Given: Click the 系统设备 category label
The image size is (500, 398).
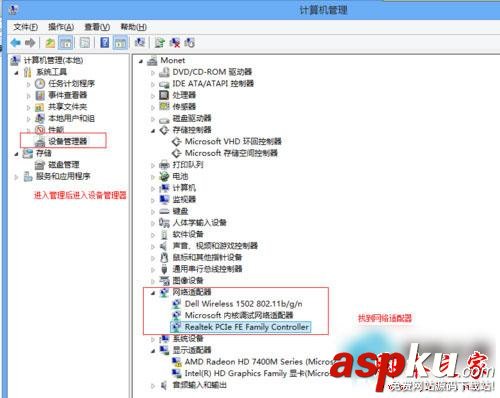Looking at the screenshot, I should coord(188,339).
